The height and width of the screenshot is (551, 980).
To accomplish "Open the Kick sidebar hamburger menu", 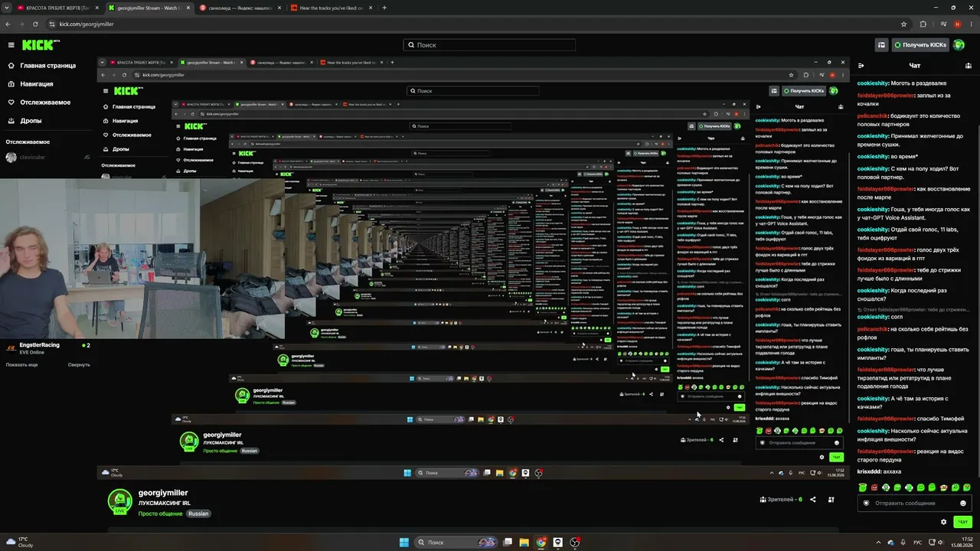I will 11,45.
